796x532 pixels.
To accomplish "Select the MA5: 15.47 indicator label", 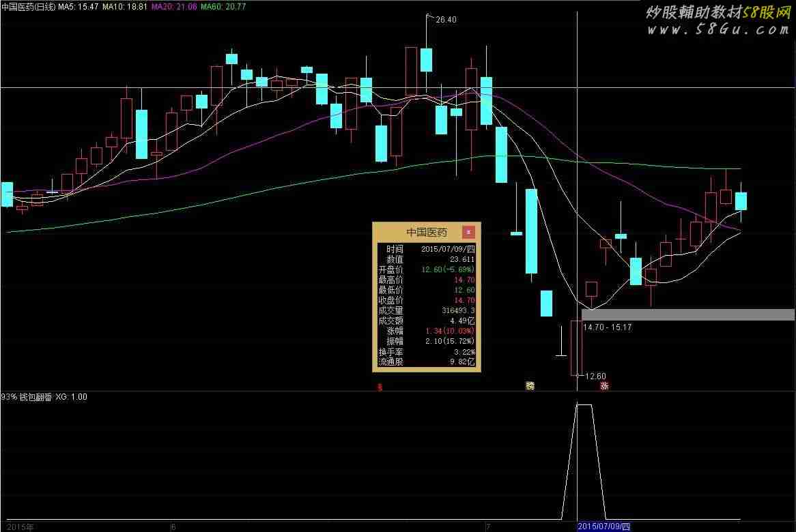I will [79, 7].
